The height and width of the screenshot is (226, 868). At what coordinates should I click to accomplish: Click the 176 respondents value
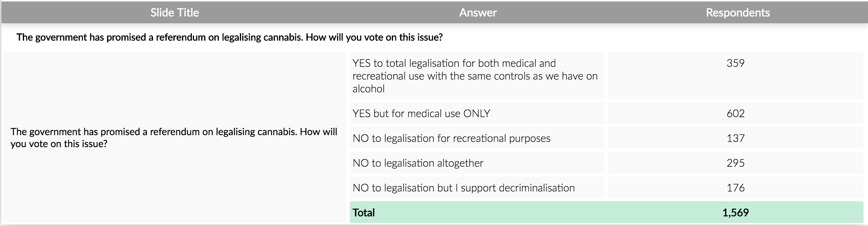(x=735, y=188)
